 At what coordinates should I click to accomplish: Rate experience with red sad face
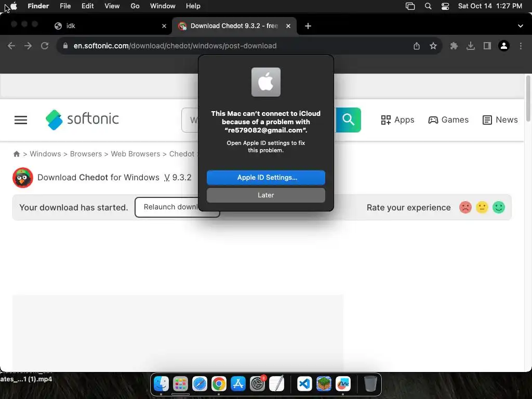tap(465, 207)
